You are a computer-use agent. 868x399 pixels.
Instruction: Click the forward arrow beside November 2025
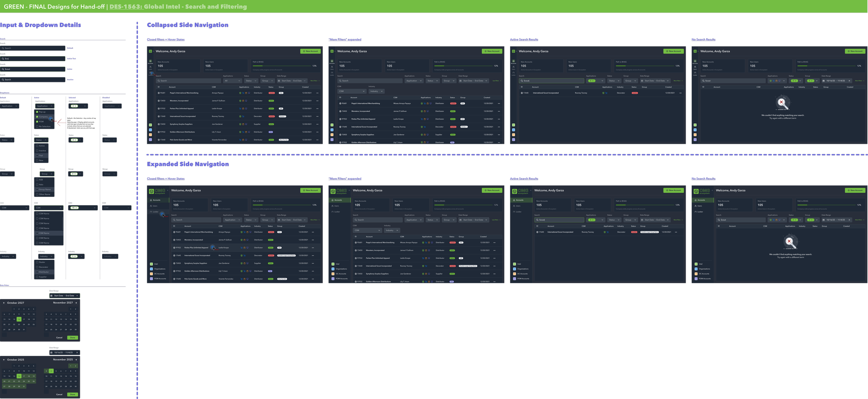(76, 360)
